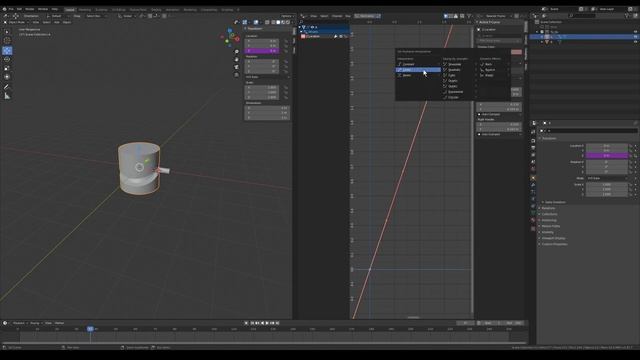
Task: Switch viewport to rendered shading
Action: tap(287, 22)
